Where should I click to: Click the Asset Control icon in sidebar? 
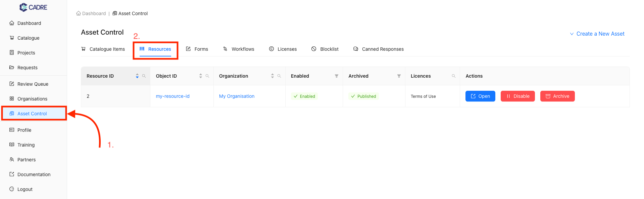(12, 114)
